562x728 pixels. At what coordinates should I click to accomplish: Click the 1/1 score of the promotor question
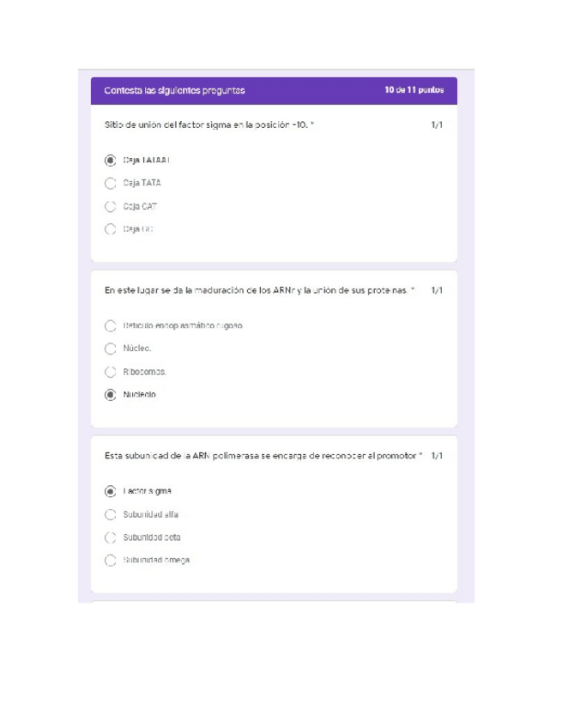coord(437,456)
